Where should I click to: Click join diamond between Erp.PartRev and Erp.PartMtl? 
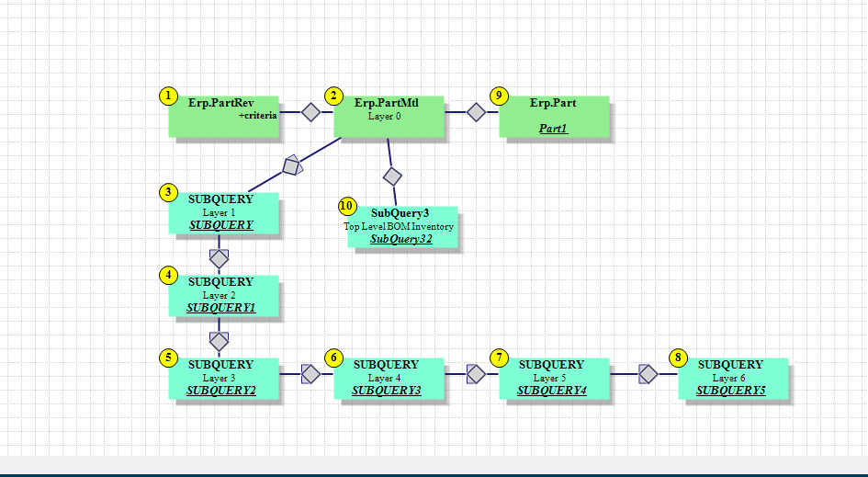[x=310, y=112]
